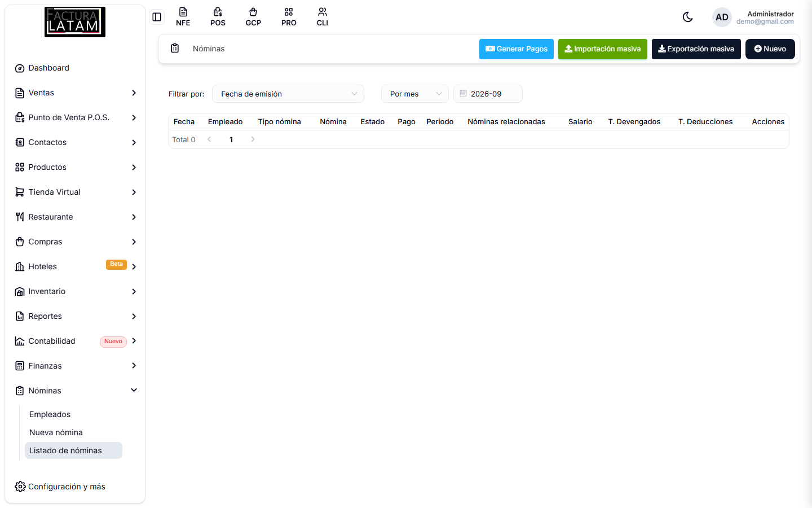Click the Importación masiva button
This screenshot has height=508, width=812.
click(x=603, y=49)
